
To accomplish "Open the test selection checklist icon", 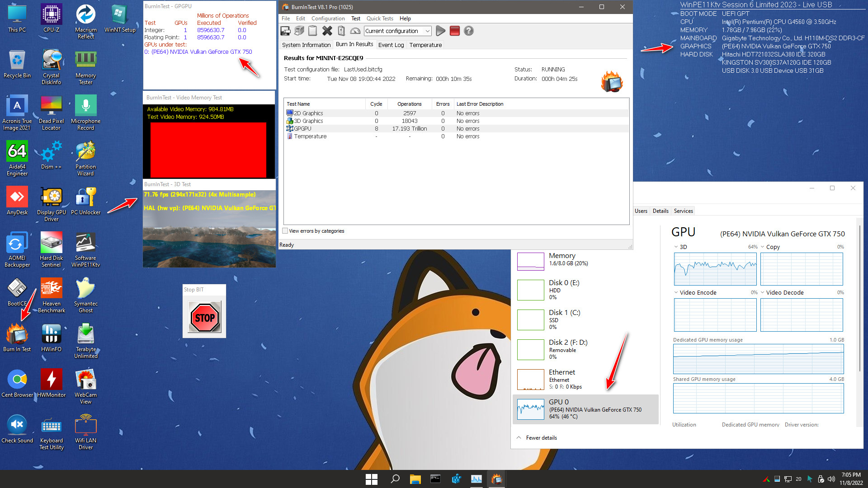I will point(341,31).
